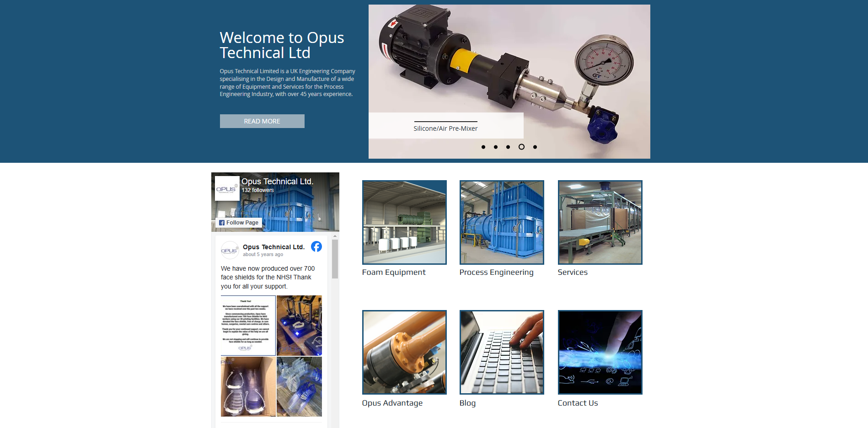Select the third carousel slide dot
868x428 pixels.
[508, 147]
